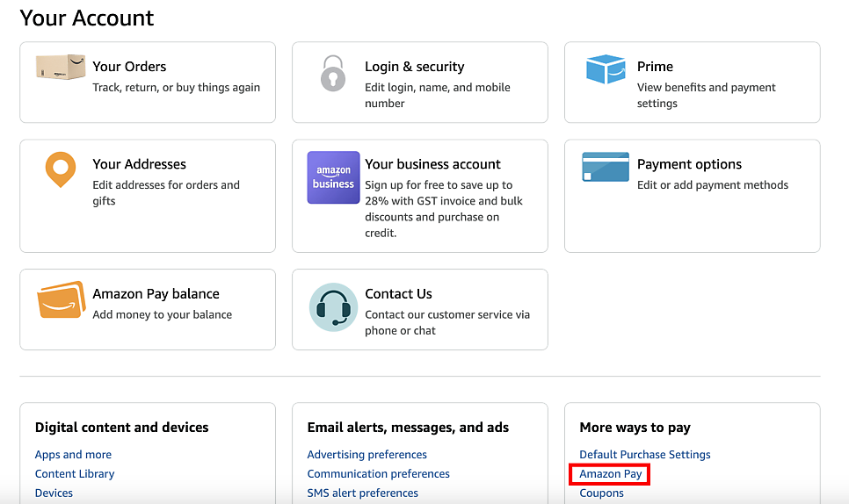Go to Advertising preferences link

367,455
